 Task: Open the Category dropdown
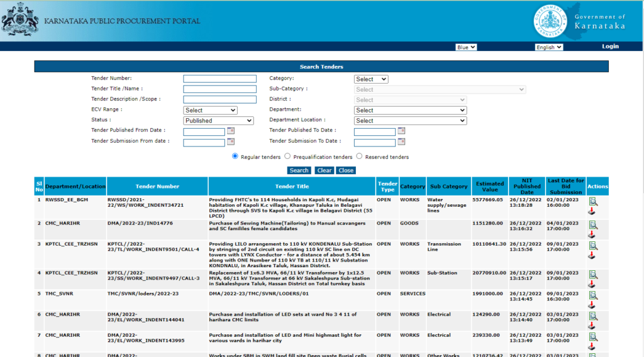[371, 79]
